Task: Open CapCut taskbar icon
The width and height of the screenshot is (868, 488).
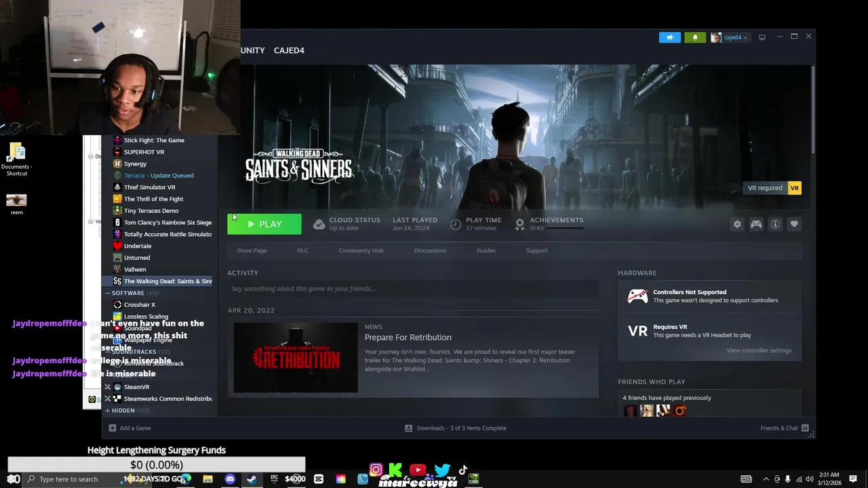Action: 319,479
